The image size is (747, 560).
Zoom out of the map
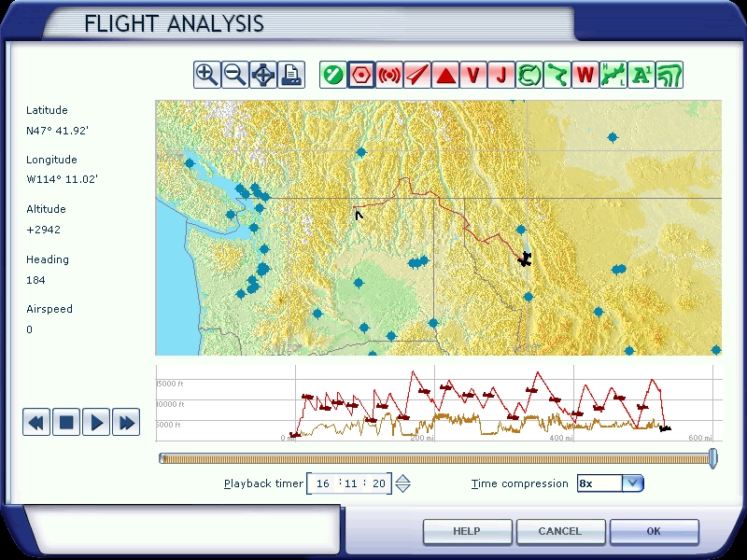(235, 75)
